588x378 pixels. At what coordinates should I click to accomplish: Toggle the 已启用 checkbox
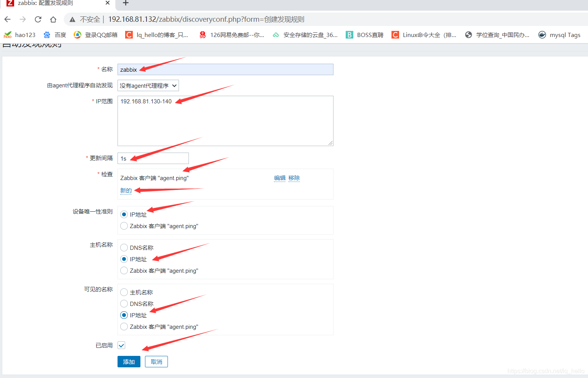coord(121,346)
